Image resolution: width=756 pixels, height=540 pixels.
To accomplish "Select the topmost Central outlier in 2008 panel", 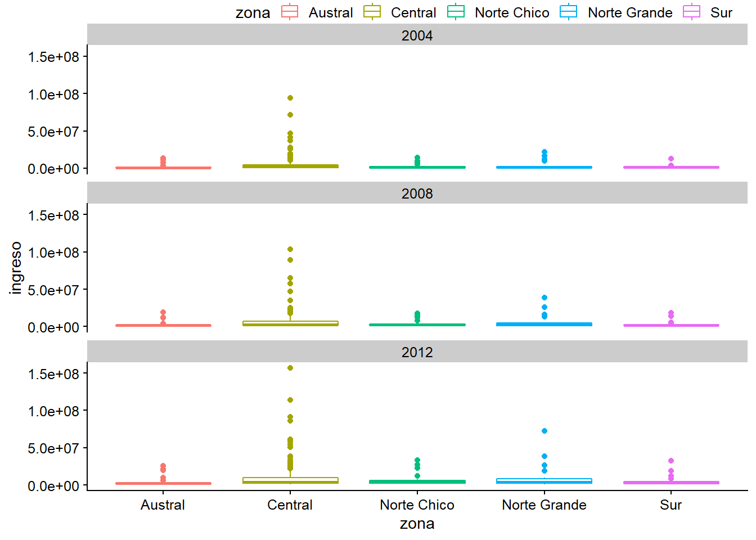I will [290, 249].
